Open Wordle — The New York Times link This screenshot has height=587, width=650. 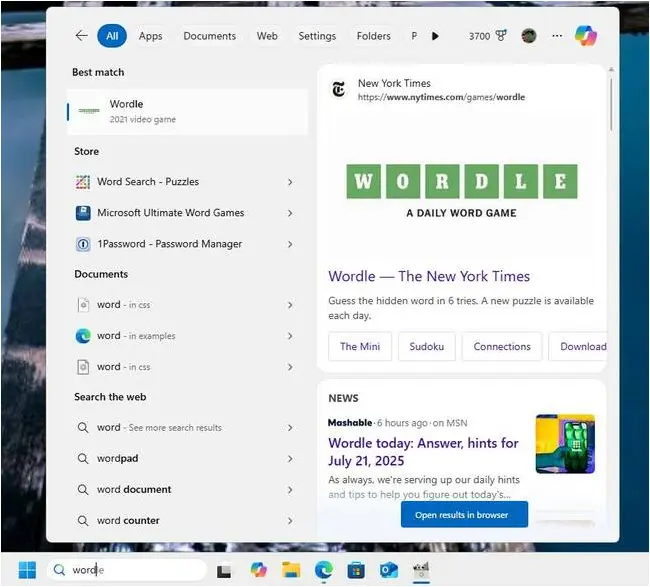(429, 276)
